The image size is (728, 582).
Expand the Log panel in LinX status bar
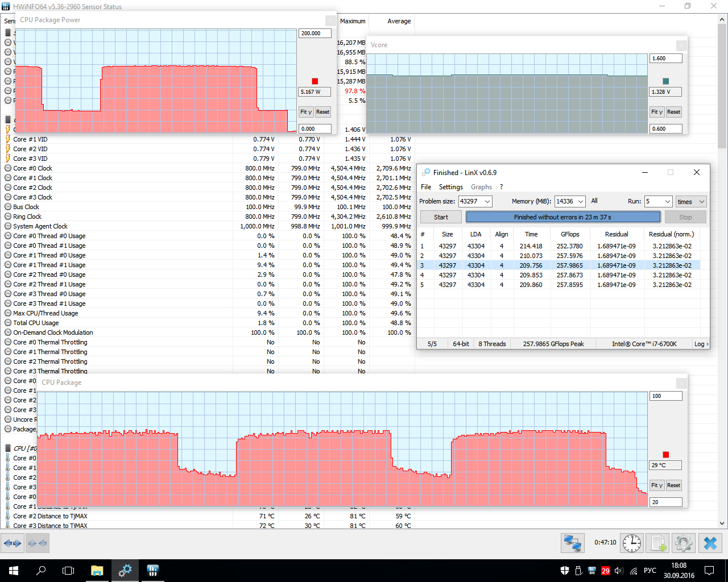tap(701, 344)
